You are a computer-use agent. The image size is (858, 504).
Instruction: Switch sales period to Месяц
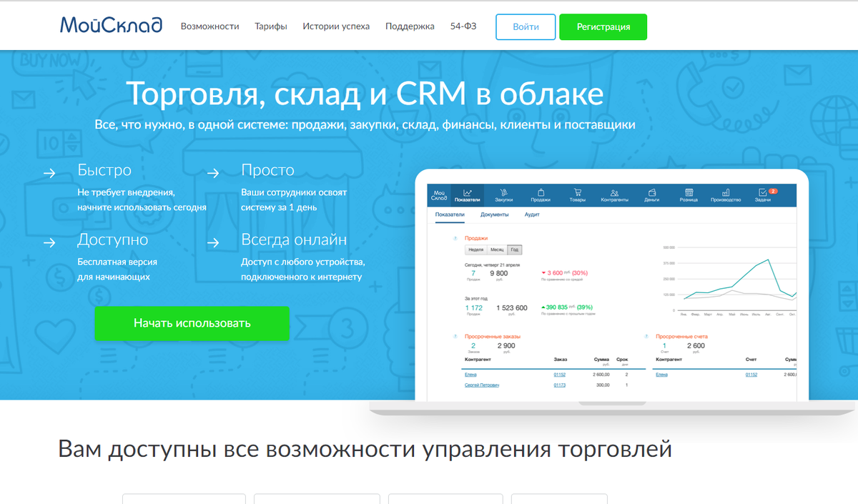point(496,249)
